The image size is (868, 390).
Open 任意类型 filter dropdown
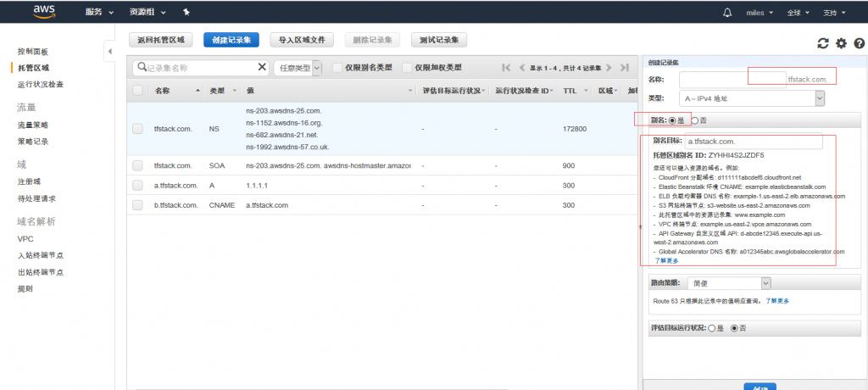click(x=298, y=68)
